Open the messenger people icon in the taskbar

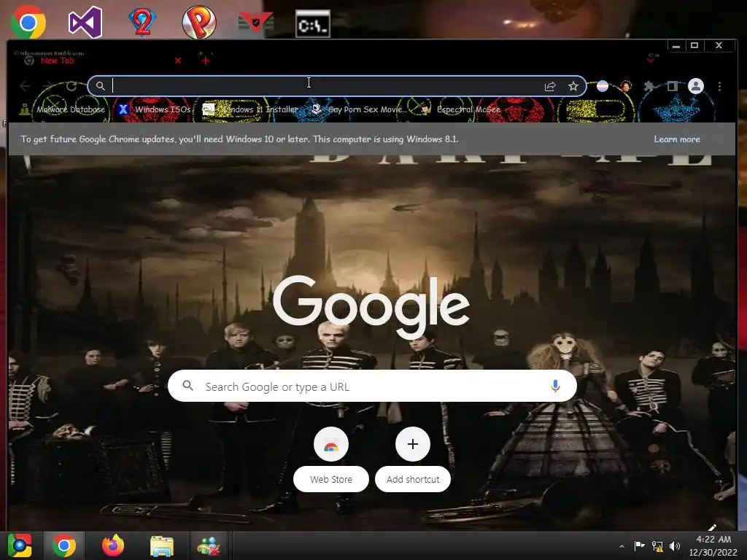click(x=208, y=546)
